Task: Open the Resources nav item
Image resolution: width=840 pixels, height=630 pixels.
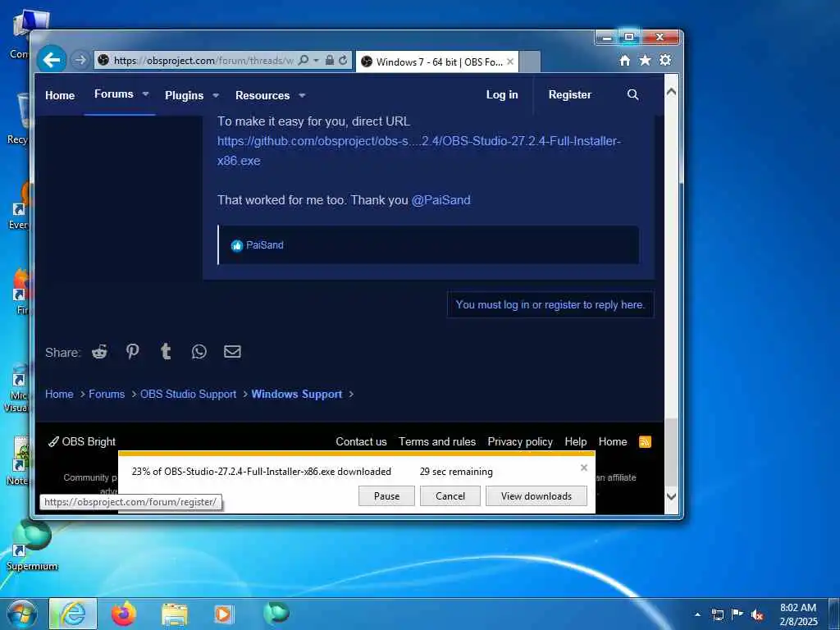Action: 262,95
